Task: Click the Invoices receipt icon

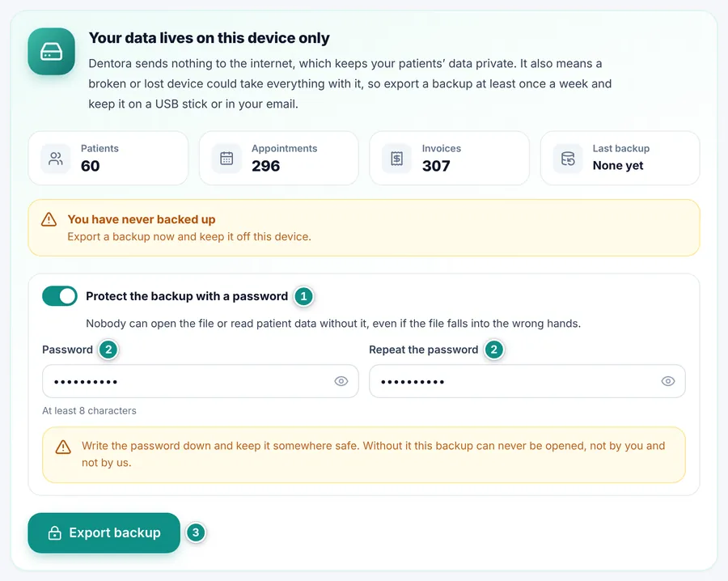Action: (396, 159)
